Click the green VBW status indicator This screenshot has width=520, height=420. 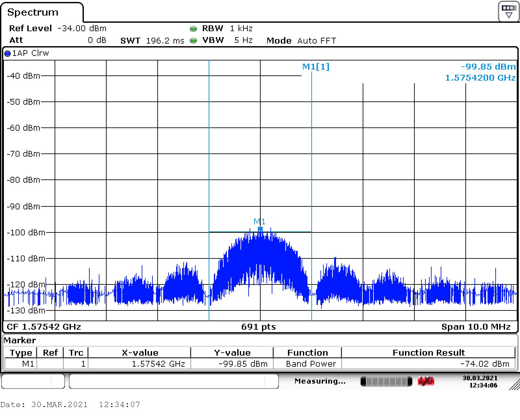pyautogui.click(x=193, y=41)
